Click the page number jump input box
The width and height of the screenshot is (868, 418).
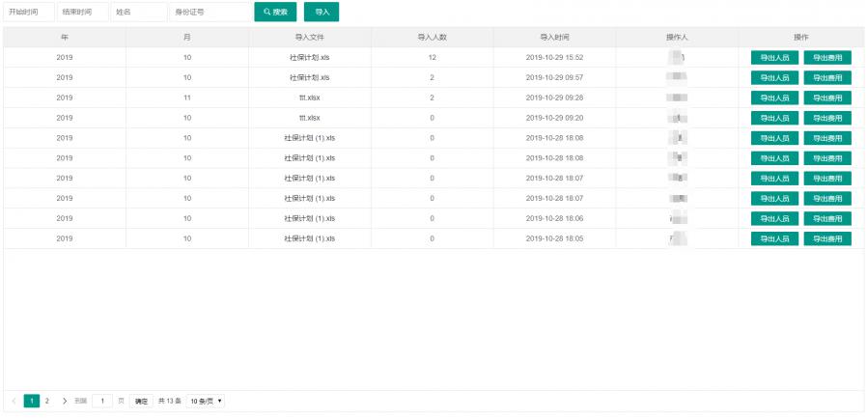(103, 401)
